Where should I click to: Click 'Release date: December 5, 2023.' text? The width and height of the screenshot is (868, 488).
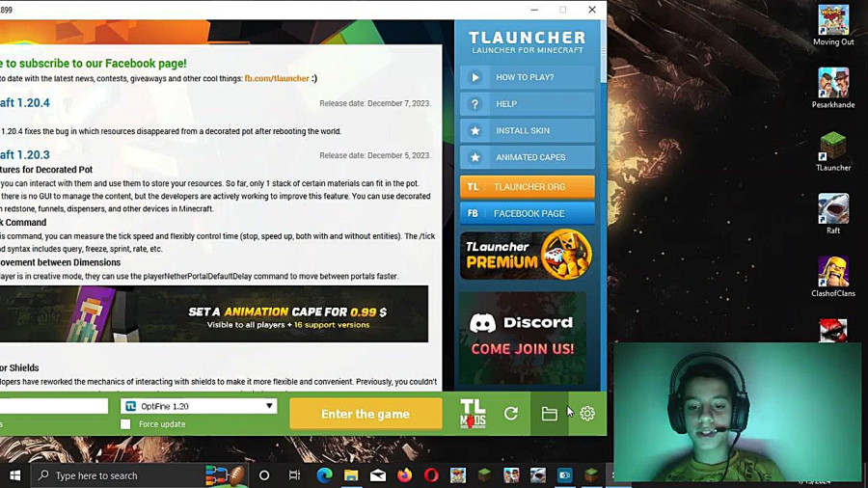375,155
